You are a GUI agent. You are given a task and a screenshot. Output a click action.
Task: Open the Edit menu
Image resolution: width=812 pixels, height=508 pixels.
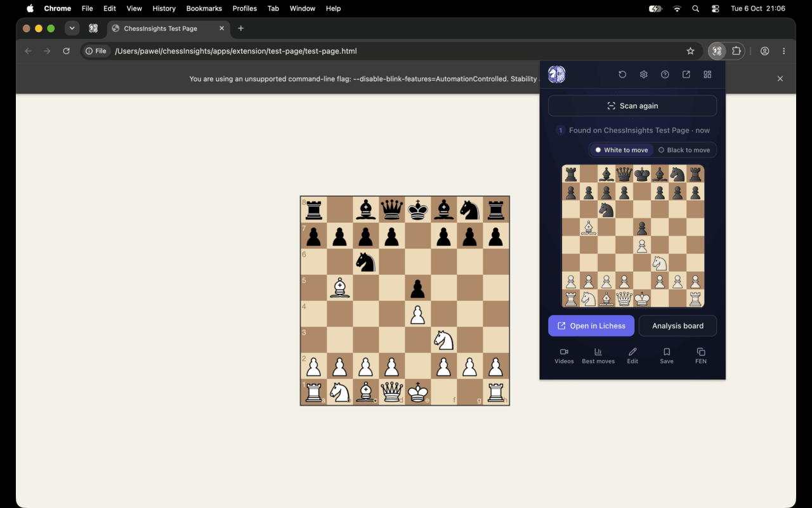tap(110, 9)
